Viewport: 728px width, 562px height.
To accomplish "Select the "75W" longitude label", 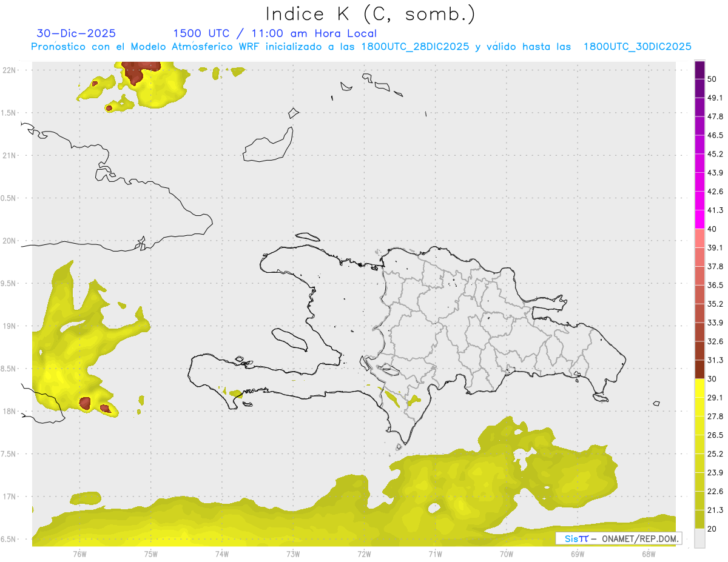I will (151, 554).
